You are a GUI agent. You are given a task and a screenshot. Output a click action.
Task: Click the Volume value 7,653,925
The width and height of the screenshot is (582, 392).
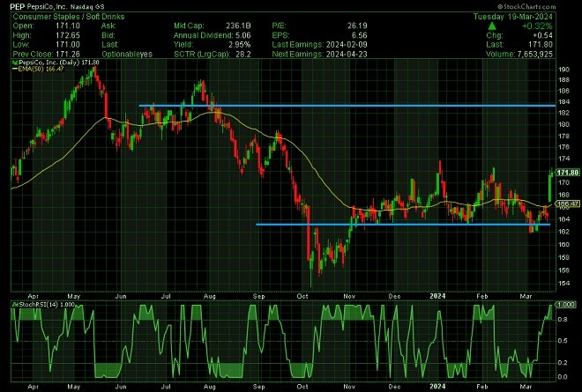(x=535, y=54)
